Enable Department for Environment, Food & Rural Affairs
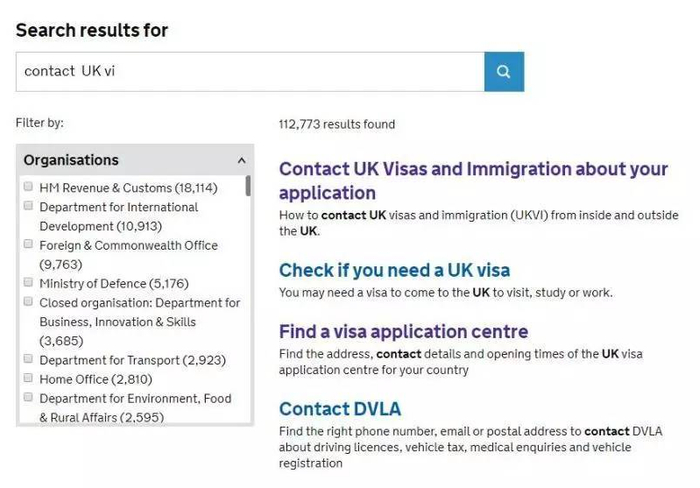The height and width of the screenshot is (488, 700). pyautogui.click(x=29, y=398)
